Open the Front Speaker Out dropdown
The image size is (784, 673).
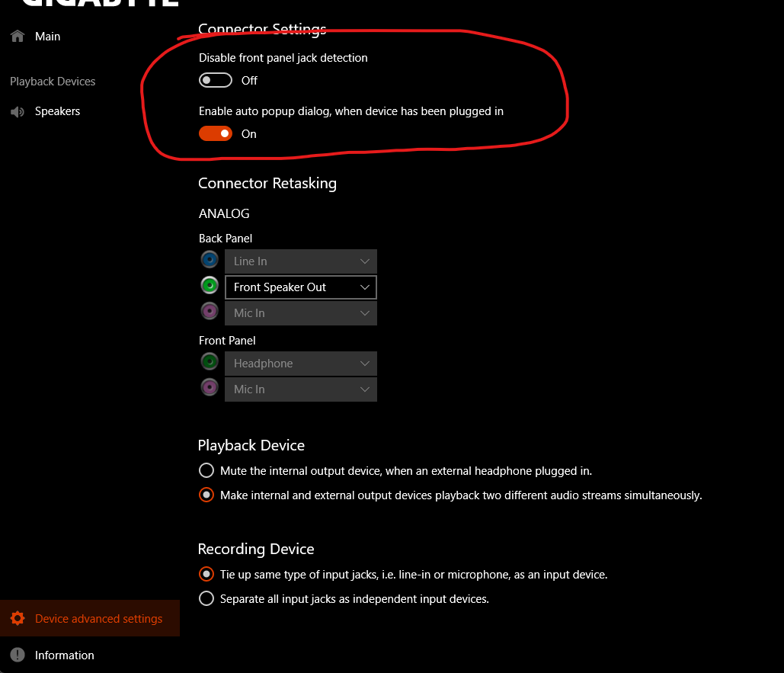(300, 287)
